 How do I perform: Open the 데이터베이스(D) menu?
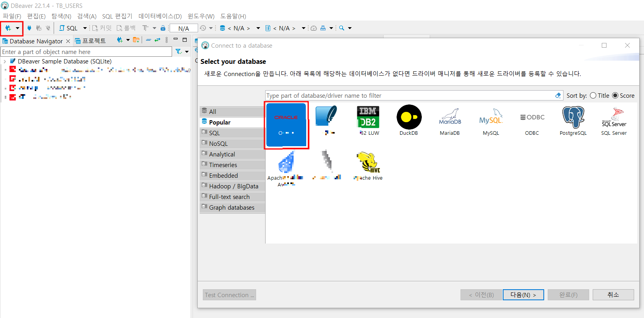(x=160, y=16)
